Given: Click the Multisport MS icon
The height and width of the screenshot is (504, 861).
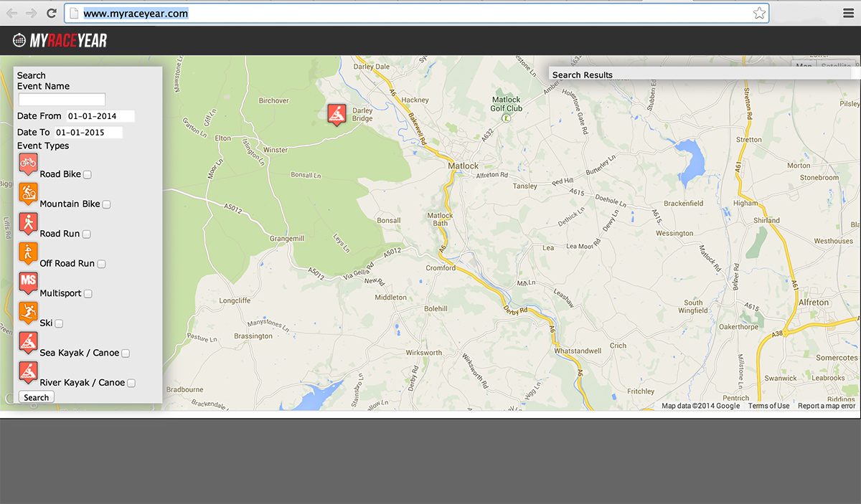Looking at the screenshot, I should point(28,282).
